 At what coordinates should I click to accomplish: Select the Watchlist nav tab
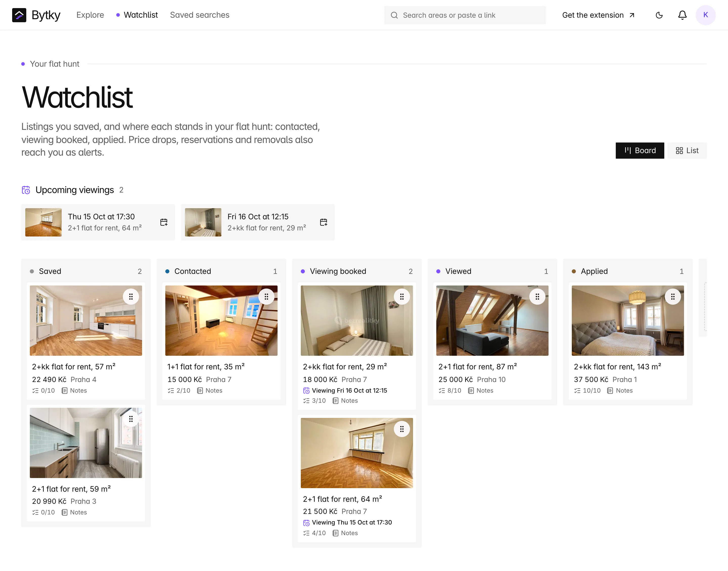pyautogui.click(x=137, y=15)
